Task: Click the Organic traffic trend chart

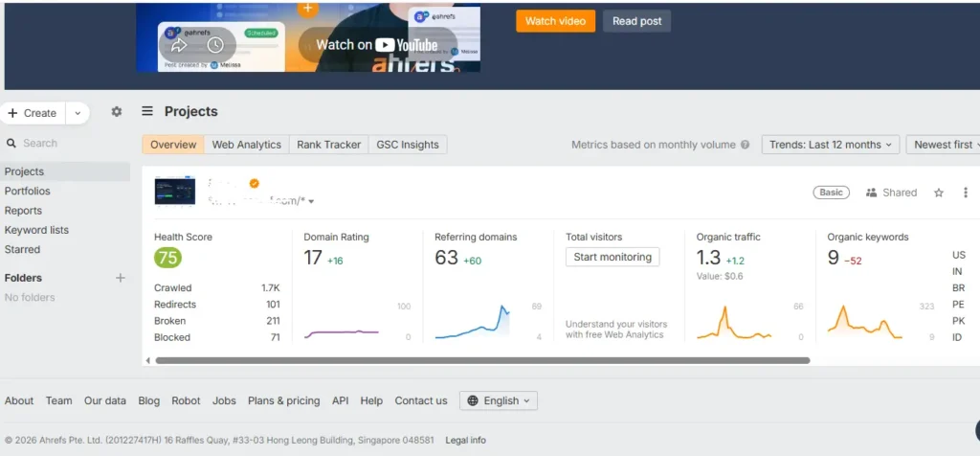Action: [734, 322]
